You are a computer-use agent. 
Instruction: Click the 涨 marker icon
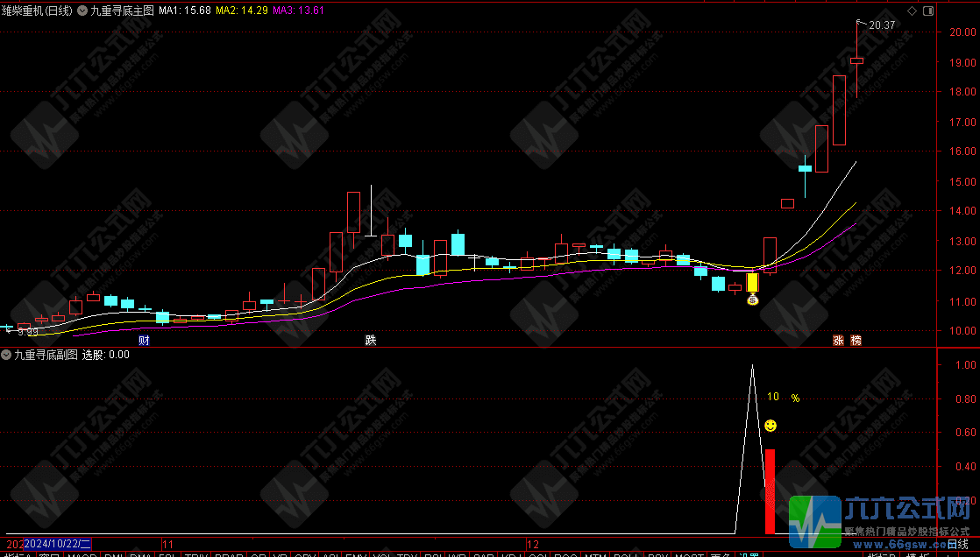[839, 340]
